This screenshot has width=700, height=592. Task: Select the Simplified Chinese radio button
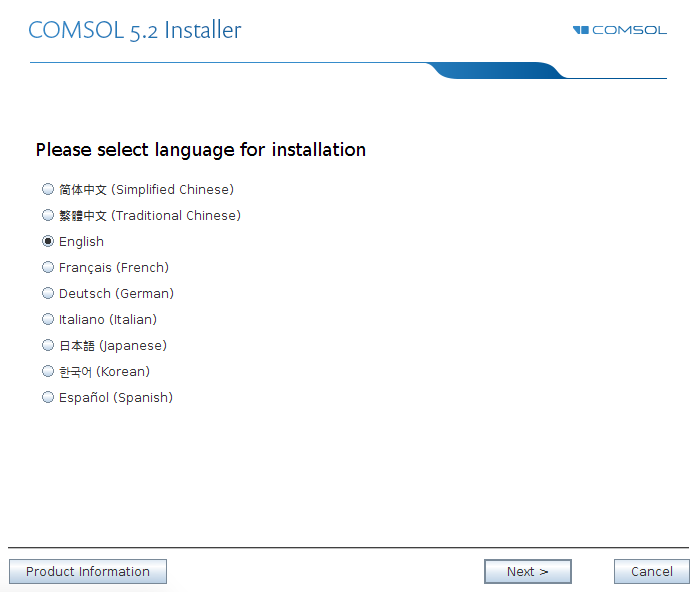(x=48, y=189)
